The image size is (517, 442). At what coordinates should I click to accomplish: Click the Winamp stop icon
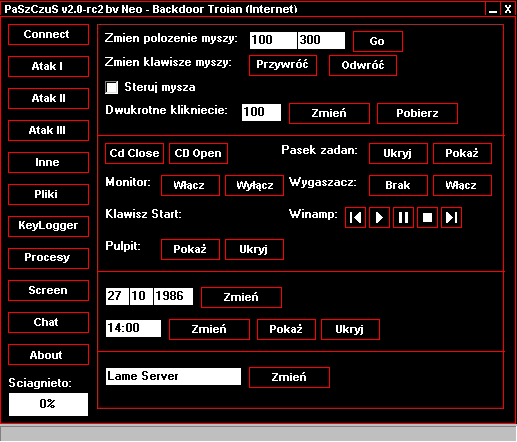click(x=427, y=218)
